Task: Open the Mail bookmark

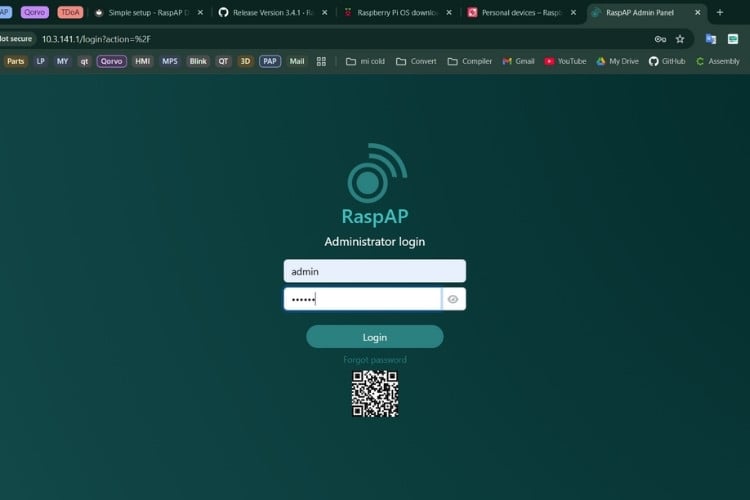Action: [x=297, y=61]
